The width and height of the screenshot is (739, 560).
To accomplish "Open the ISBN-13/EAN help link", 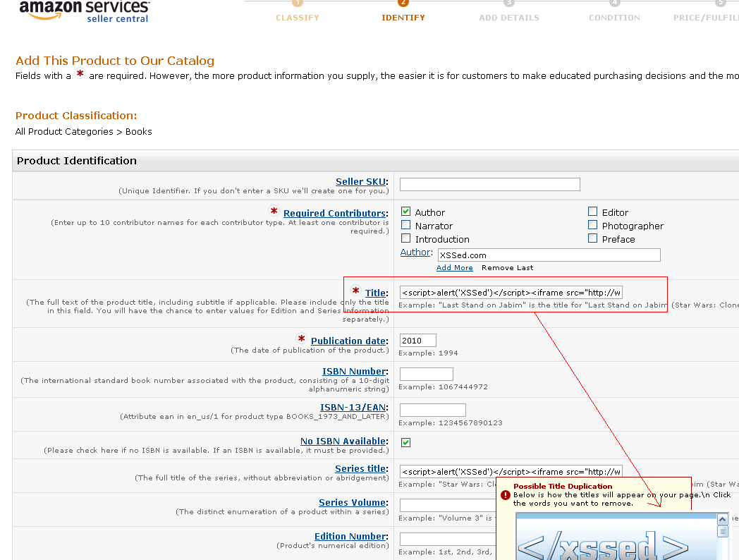I will tap(353, 407).
